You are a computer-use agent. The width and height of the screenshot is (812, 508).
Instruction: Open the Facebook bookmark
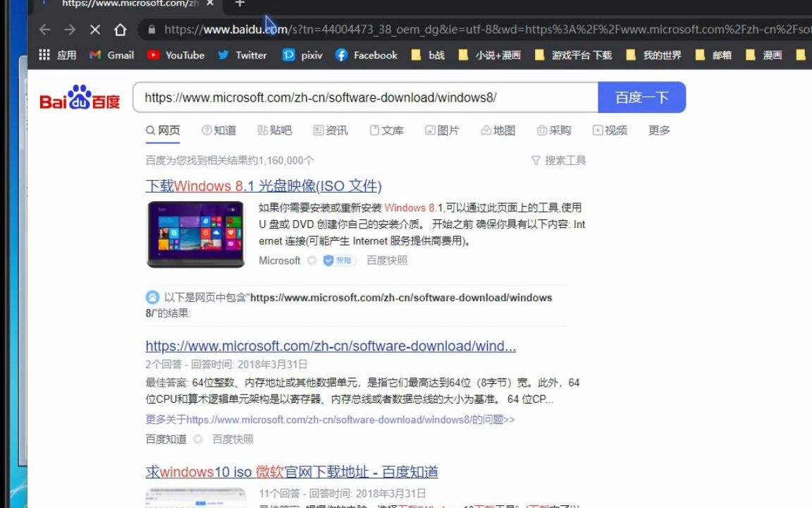(x=366, y=55)
